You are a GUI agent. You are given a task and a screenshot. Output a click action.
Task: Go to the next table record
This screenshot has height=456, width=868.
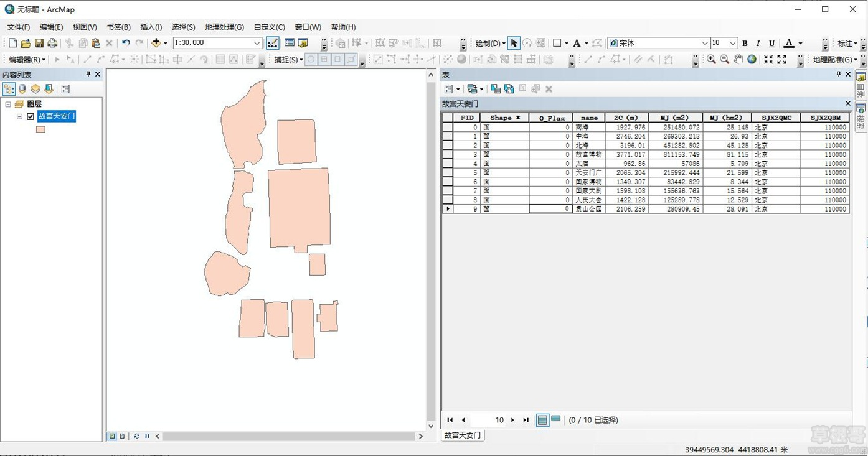tap(512, 420)
